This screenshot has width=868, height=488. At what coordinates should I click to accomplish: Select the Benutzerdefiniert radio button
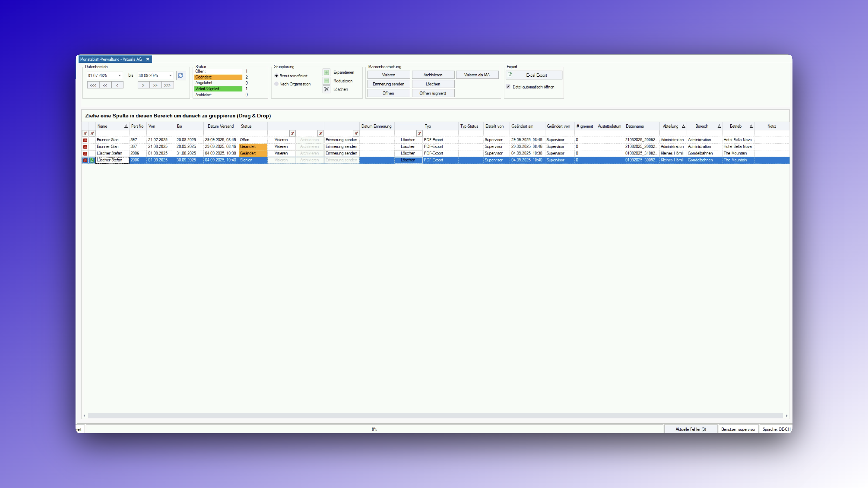[x=276, y=76]
